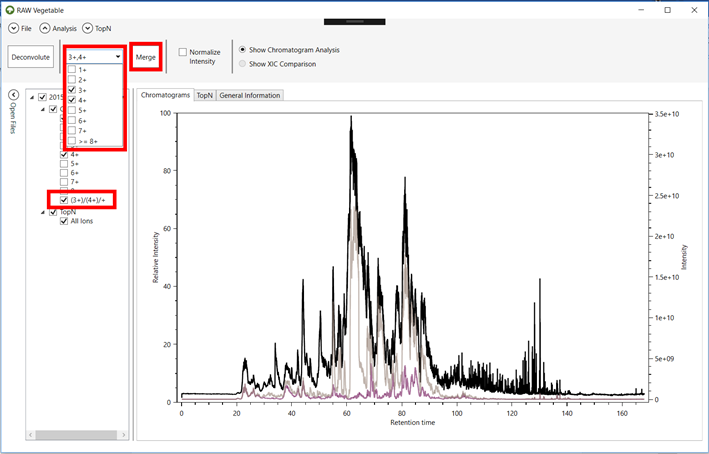The width and height of the screenshot is (709, 454).
Task: Uncheck 4+ in the file tree
Action: [x=64, y=155]
